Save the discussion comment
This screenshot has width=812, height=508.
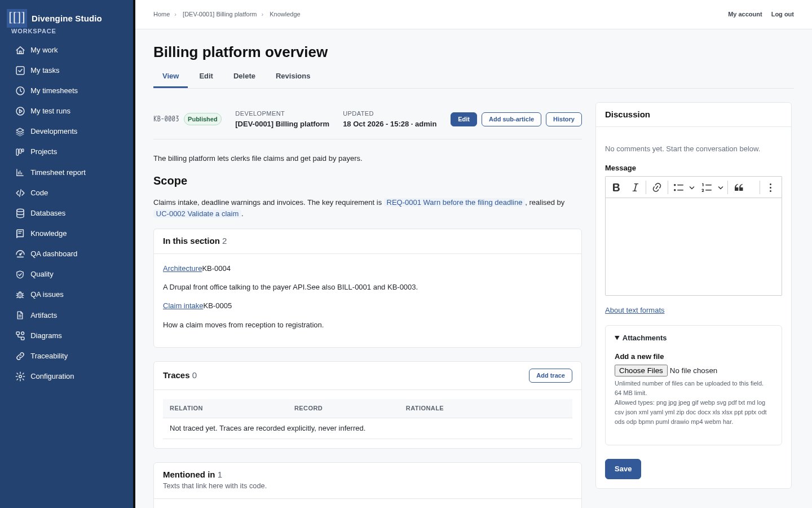tap(623, 469)
